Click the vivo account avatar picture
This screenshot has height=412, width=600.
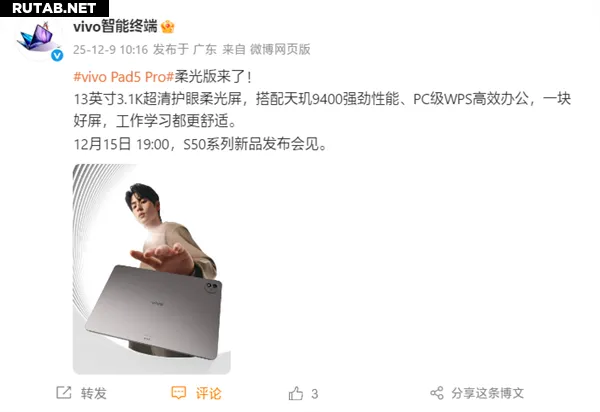pos(38,39)
